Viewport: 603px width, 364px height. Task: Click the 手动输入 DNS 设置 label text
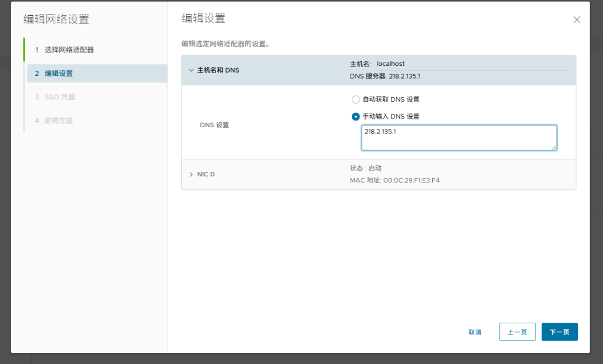coord(391,117)
